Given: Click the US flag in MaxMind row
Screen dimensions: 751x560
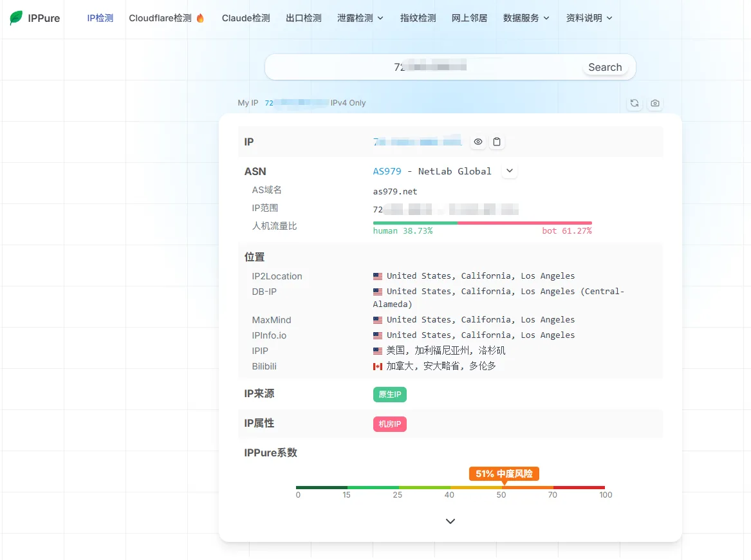Looking at the screenshot, I should (x=378, y=320).
